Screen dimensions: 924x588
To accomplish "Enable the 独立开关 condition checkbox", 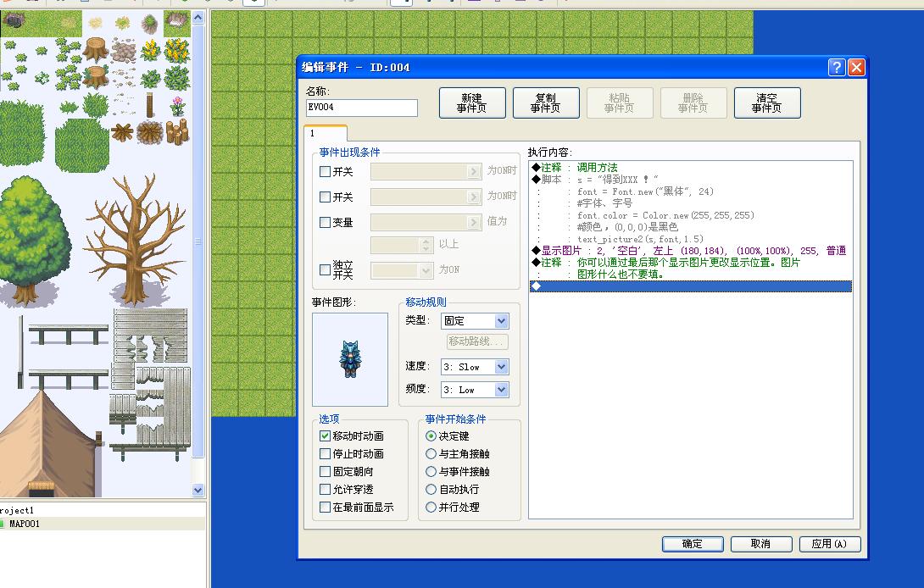I will (x=325, y=269).
